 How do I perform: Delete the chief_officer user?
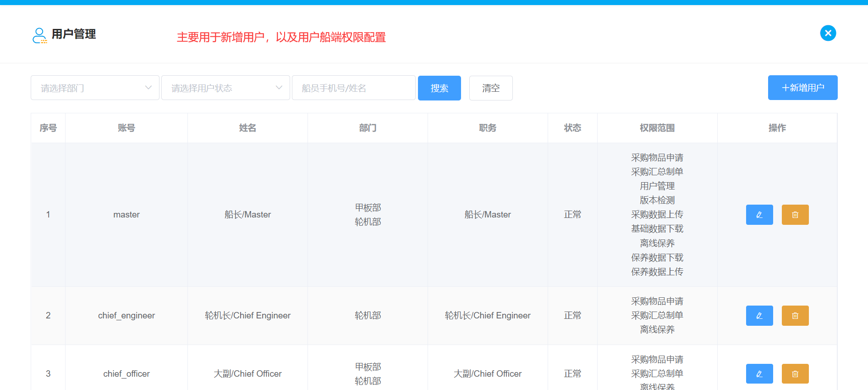pos(795,374)
